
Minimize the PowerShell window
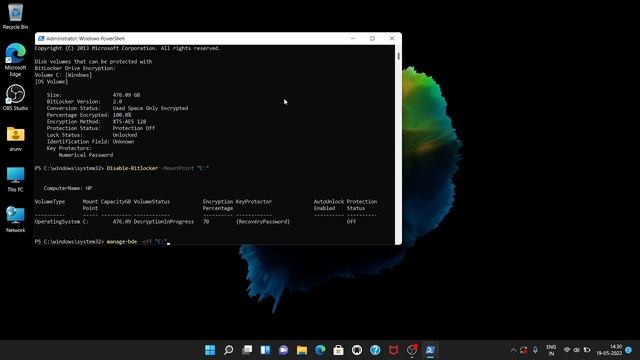coord(353,38)
